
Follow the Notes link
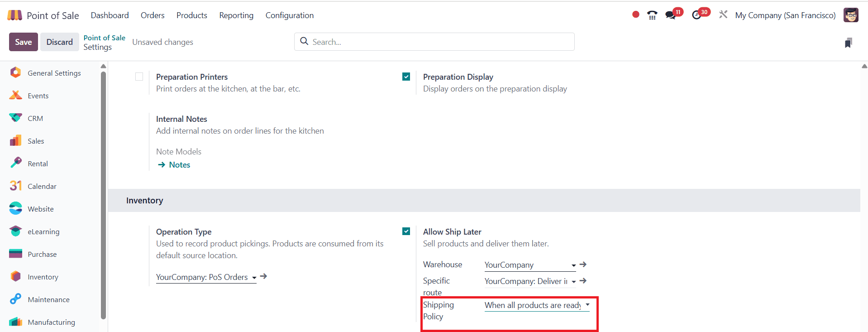[179, 165]
